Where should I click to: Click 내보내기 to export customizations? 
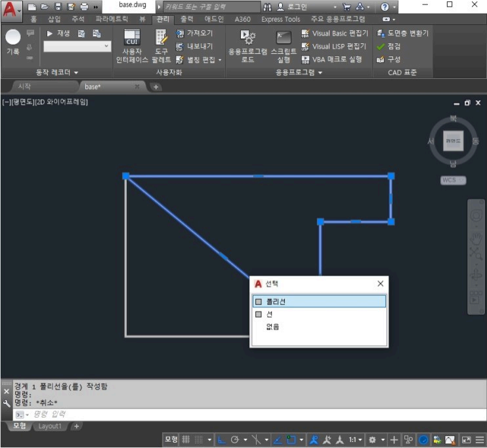tap(194, 47)
